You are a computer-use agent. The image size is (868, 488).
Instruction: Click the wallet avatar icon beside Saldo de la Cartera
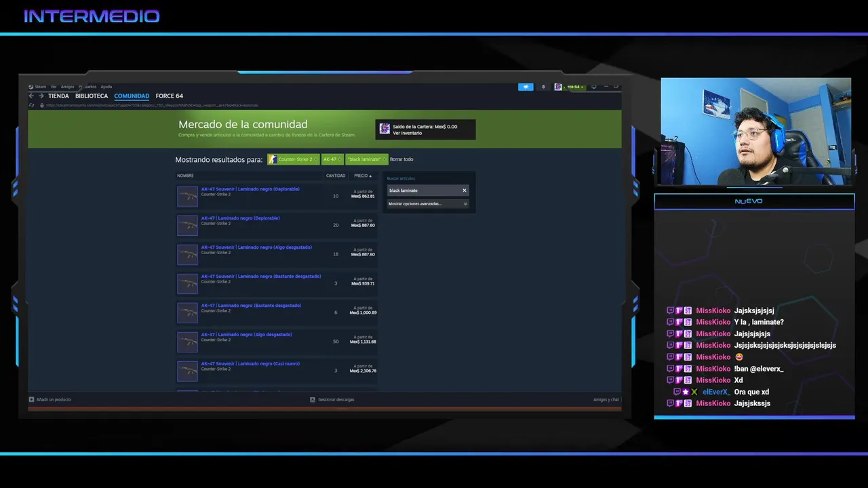point(384,129)
